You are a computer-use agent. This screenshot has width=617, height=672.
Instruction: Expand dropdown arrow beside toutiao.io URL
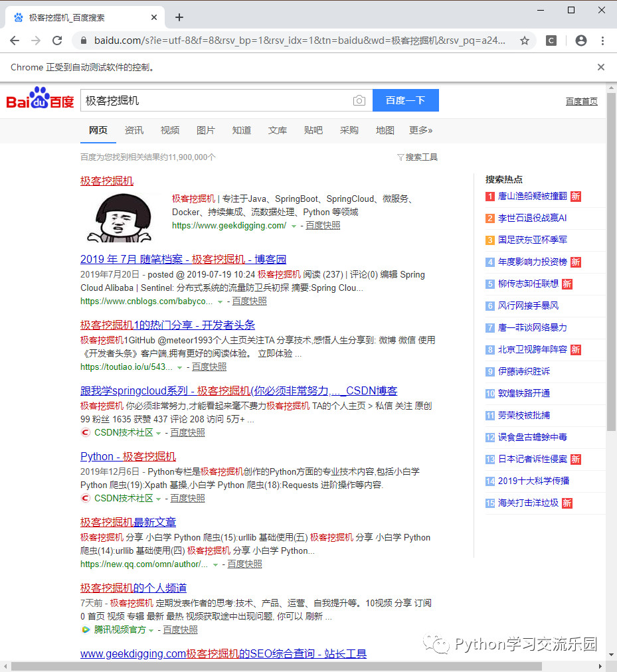click(x=180, y=368)
